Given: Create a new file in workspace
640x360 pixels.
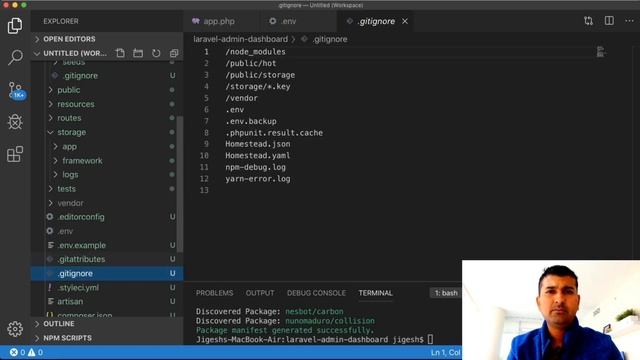Looking at the screenshot, I should [120, 53].
